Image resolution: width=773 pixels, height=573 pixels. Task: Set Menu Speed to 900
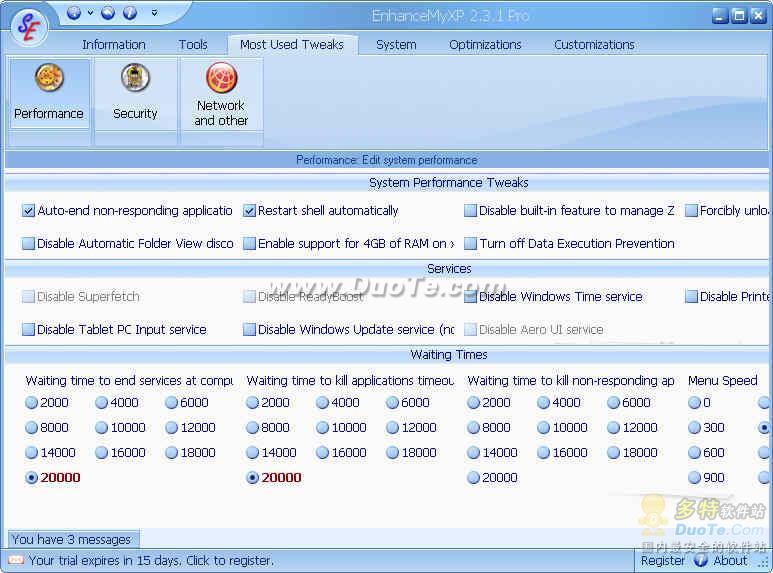click(694, 478)
